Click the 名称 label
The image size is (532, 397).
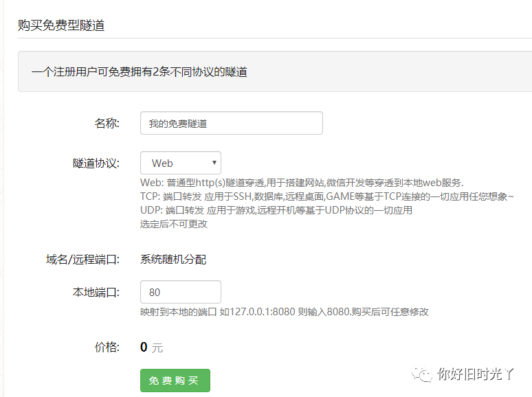click(x=107, y=124)
